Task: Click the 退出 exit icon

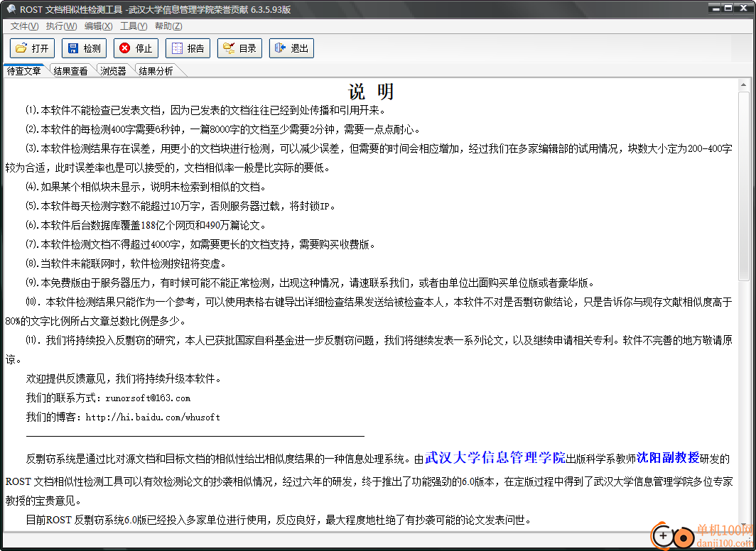Action: 281,48
